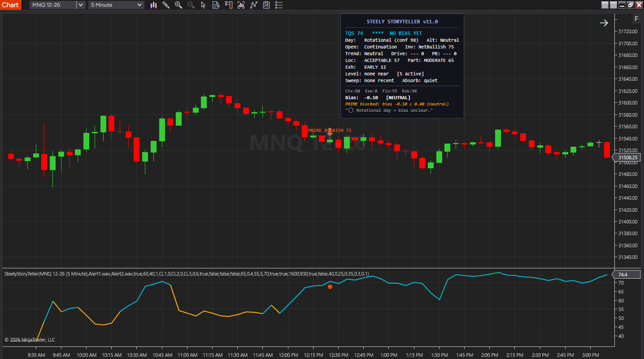The image size is (644, 359).
Task: Click the greyed zoom out magnifier icon
Action: (191, 5)
